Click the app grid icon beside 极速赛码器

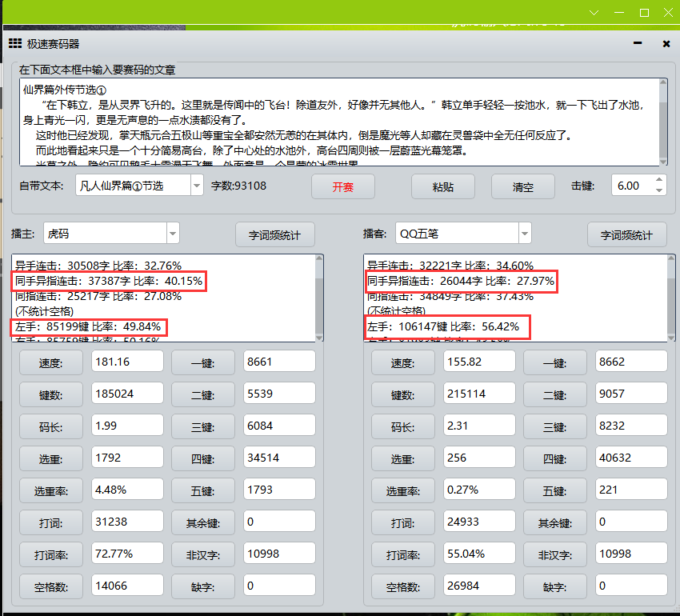pos(15,44)
